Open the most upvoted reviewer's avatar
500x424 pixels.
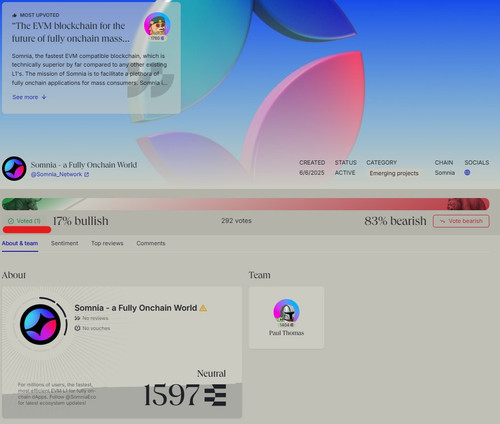pyautogui.click(x=157, y=25)
